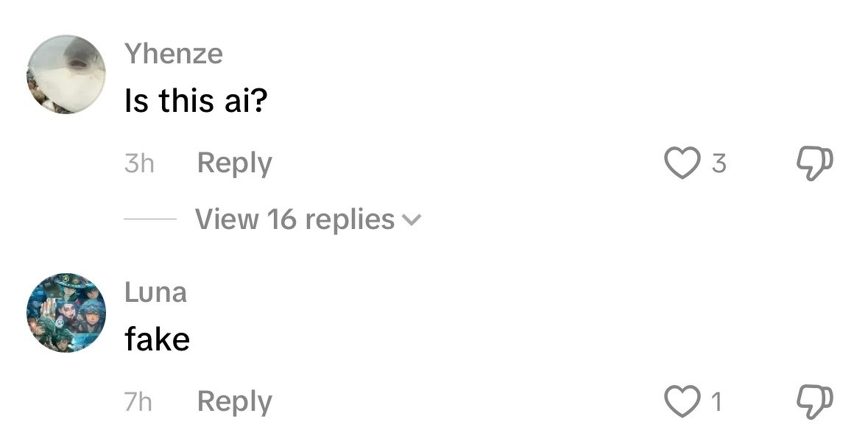Click the chevron beside View 16 replies
Image resolution: width=868 pixels, height=441 pixels.
pyautogui.click(x=412, y=219)
